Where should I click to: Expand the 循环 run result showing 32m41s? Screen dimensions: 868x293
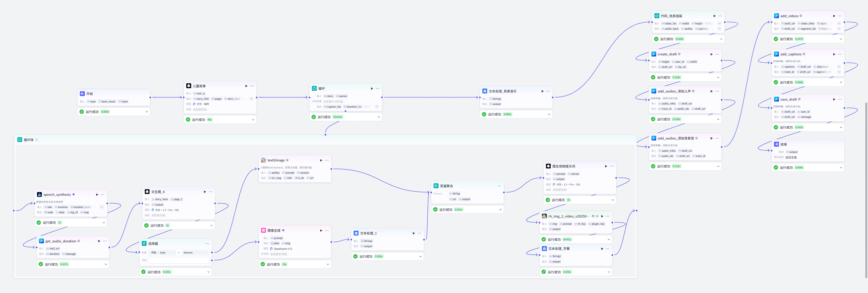click(378, 117)
